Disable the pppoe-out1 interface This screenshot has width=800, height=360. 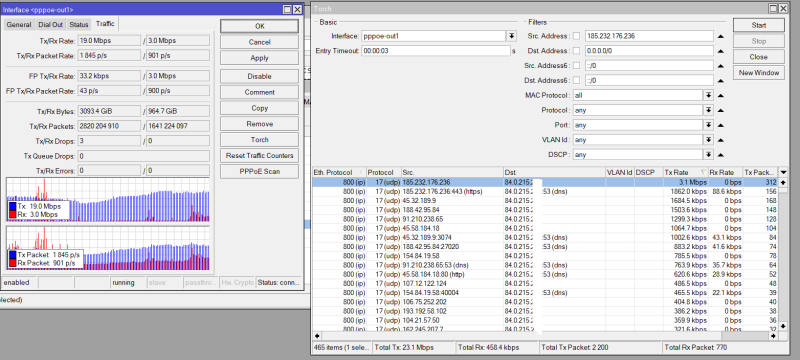(x=259, y=76)
